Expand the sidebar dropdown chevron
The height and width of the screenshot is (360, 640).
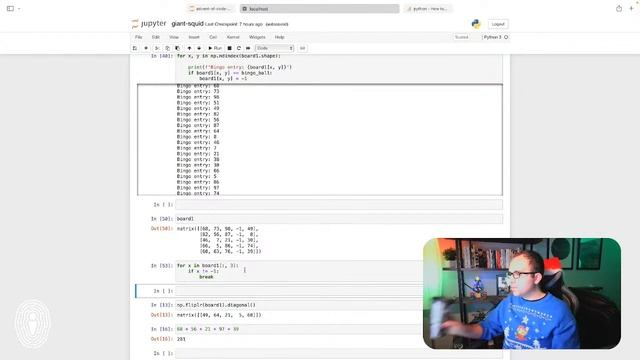tap(19, 9)
